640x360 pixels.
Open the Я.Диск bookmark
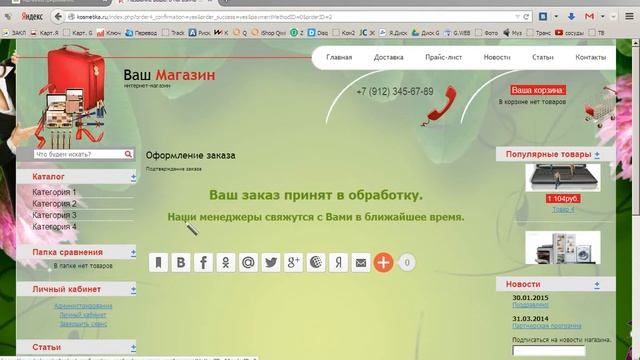393,33
